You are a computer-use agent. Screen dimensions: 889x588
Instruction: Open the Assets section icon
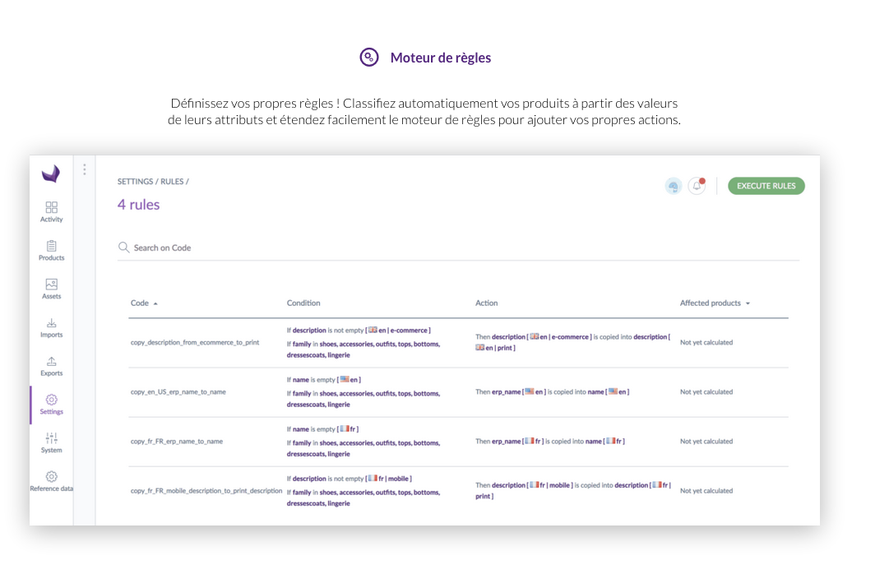coord(51,285)
